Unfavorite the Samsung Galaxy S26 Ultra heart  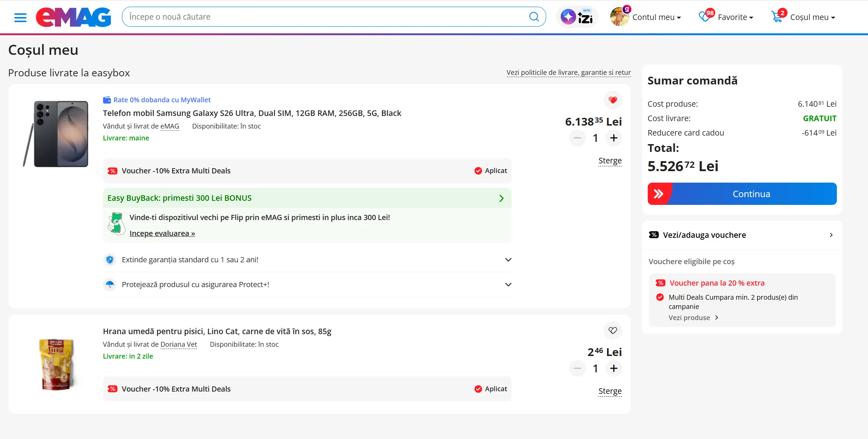613,100
